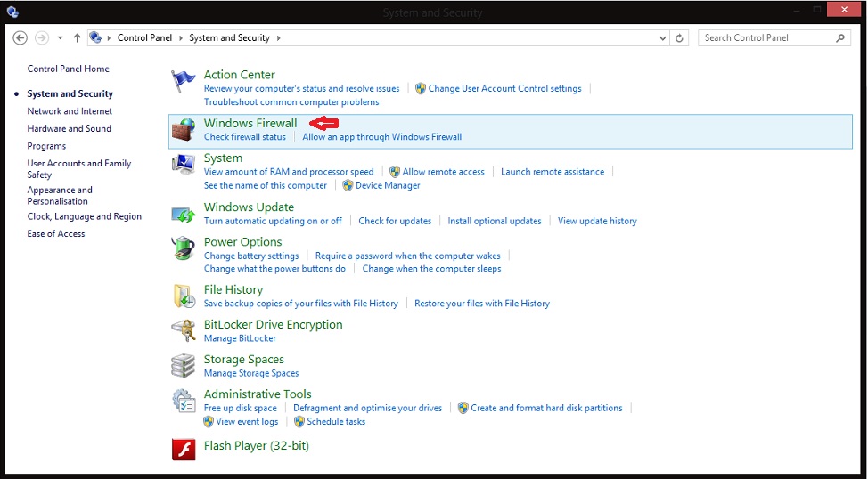Click the Forward arrow navigation button
The width and height of the screenshot is (868, 479).
pos(42,37)
